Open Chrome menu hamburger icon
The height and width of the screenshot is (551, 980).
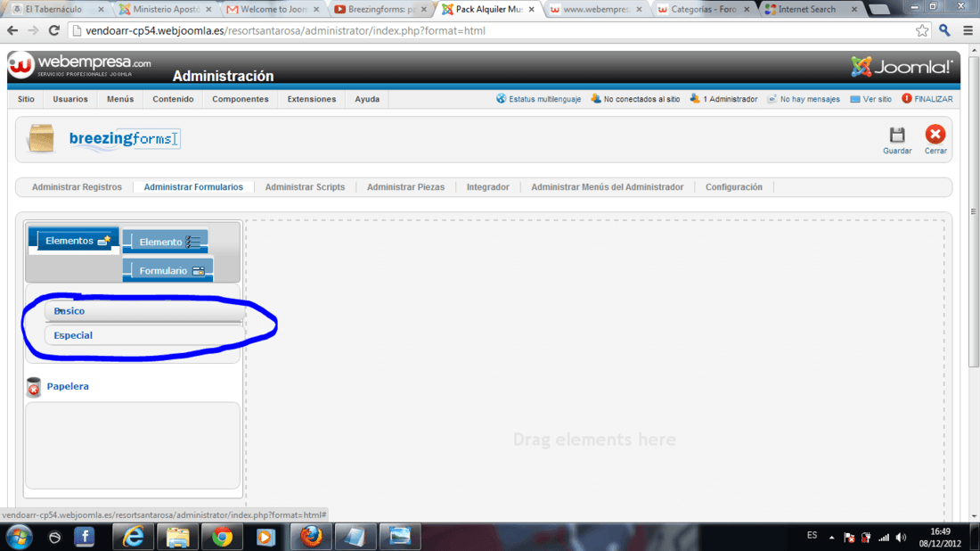[x=968, y=30]
